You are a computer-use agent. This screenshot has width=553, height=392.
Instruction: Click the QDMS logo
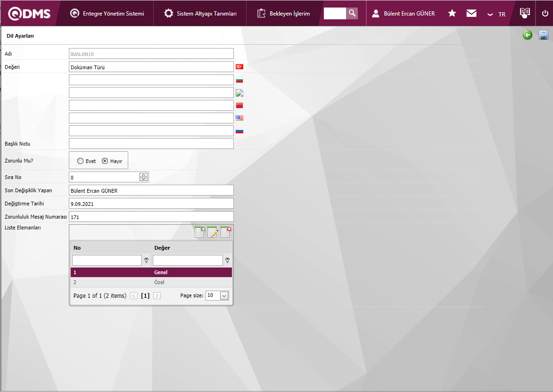click(30, 13)
